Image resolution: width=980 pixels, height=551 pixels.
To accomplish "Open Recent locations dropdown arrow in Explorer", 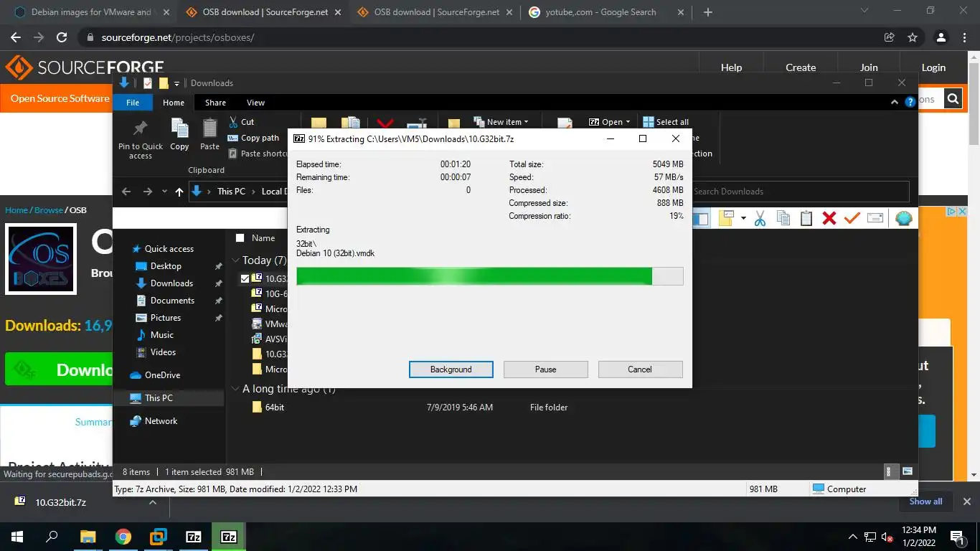I will [164, 192].
